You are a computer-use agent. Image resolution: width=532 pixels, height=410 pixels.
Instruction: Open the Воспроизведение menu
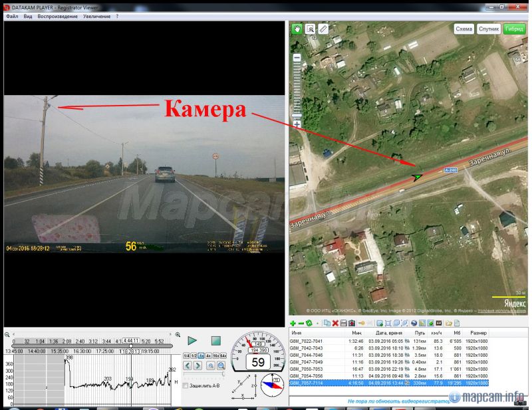57,15
